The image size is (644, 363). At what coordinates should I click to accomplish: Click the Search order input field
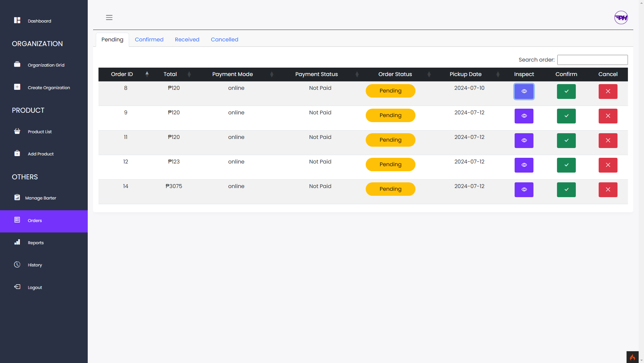(x=592, y=60)
